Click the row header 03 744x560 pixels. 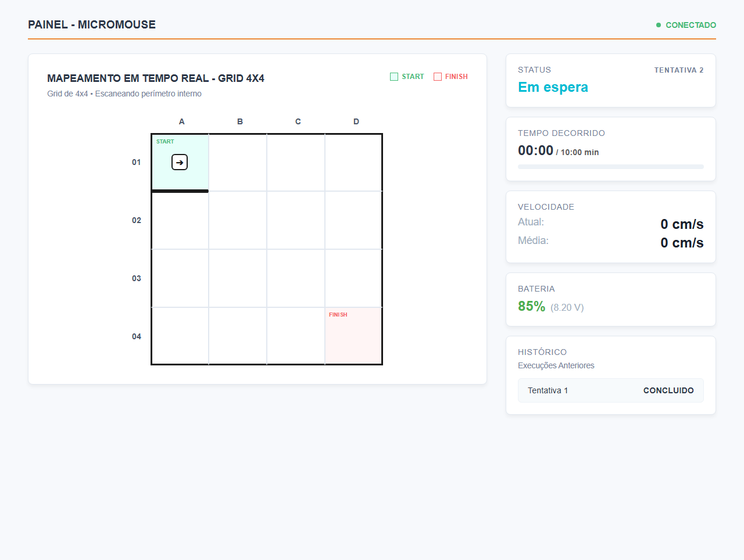pyautogui.click(x=137, y=278)
